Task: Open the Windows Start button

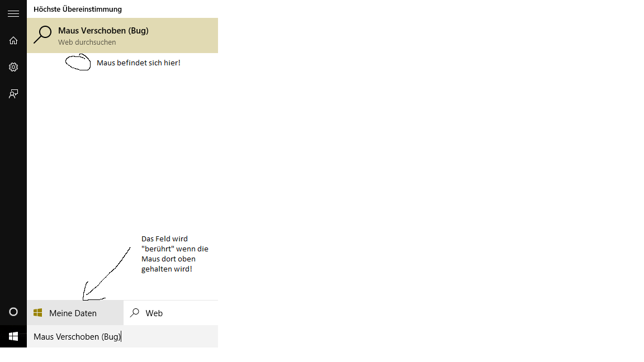Action: tap(13, 336)
